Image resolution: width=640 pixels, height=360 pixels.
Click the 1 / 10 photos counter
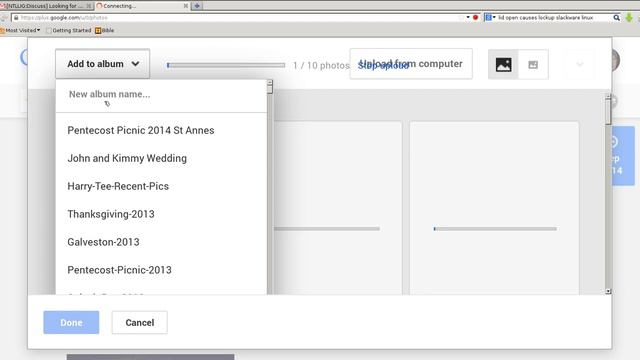tap(321, 65)
